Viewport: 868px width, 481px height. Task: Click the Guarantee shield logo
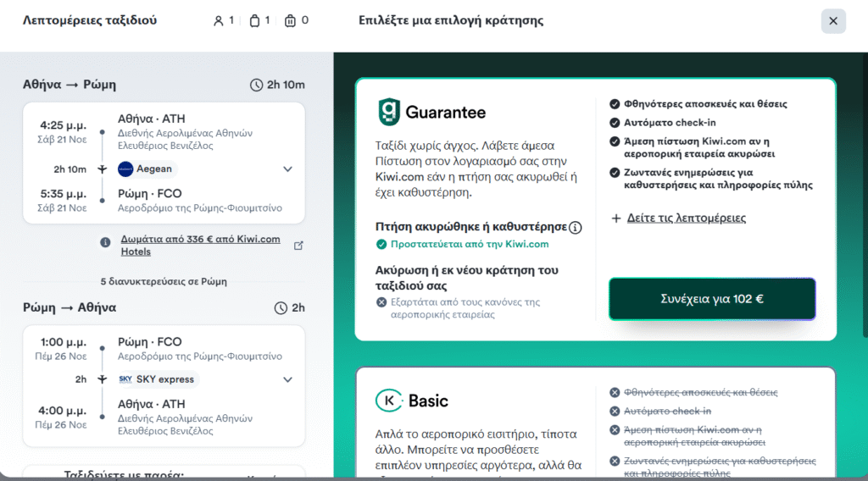pyautogui.click(x=388, y=113)
